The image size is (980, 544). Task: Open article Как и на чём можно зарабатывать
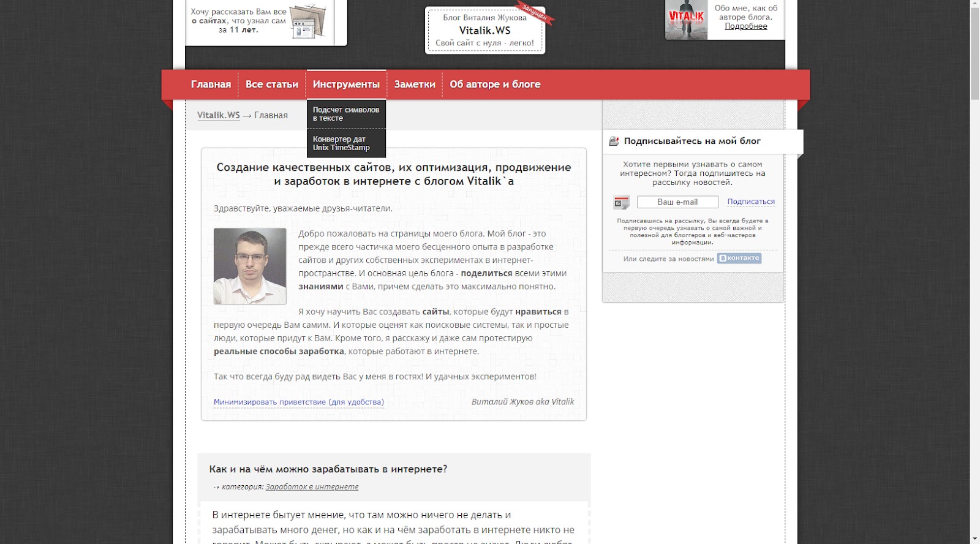(x=328, y=469)
